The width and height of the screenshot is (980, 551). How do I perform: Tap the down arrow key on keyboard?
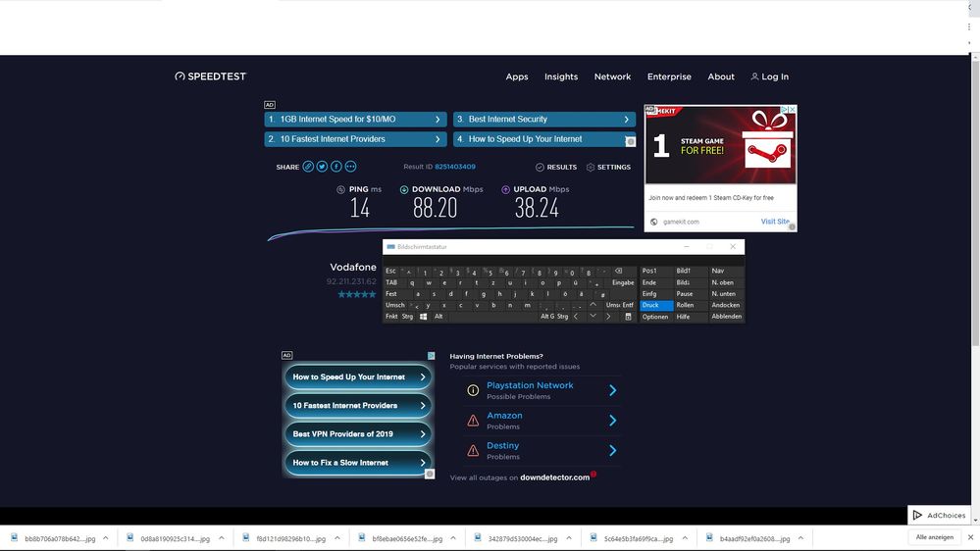593,317
